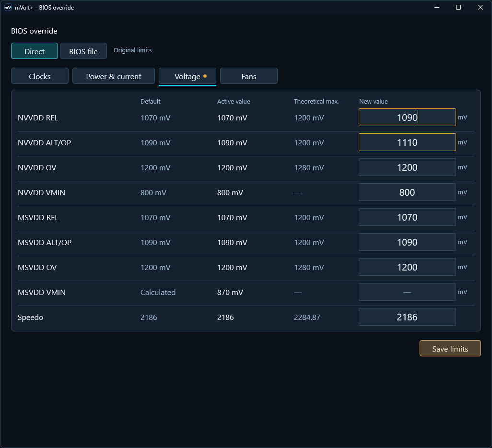Click NVVDD OV theoretical max 1280 mV

point(309,168)
